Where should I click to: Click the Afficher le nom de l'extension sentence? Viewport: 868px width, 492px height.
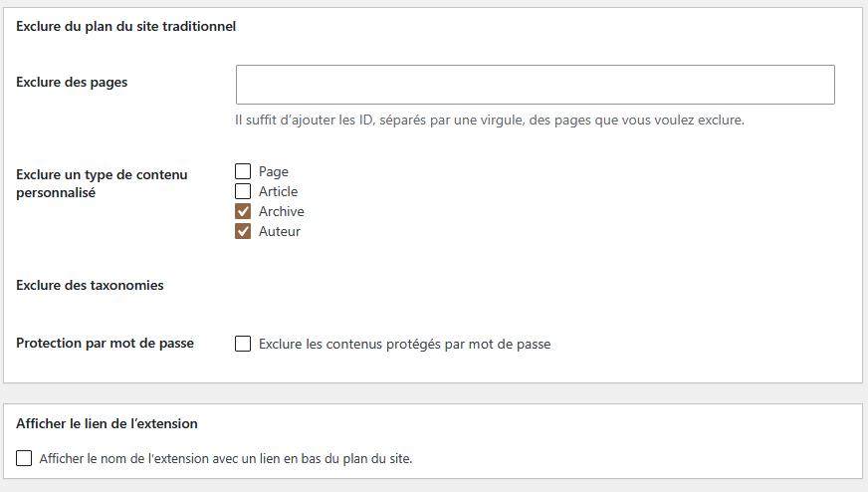coord(226,459)
